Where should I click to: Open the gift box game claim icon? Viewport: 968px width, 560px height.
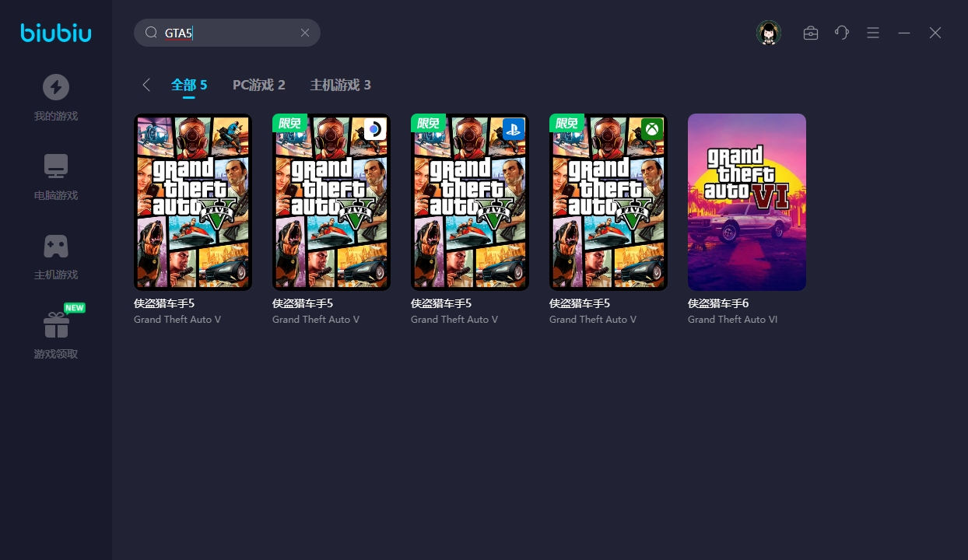pos(55,325)
